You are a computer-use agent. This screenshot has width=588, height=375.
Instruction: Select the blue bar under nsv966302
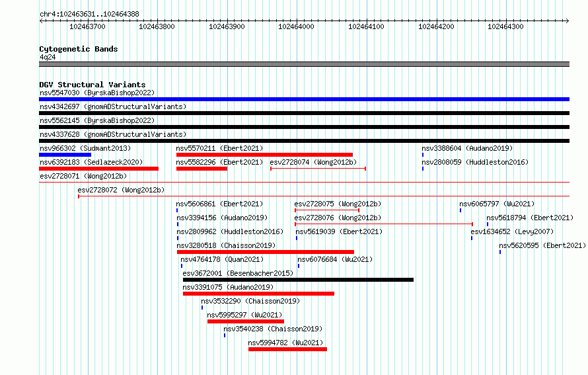[x=65, y=155]
